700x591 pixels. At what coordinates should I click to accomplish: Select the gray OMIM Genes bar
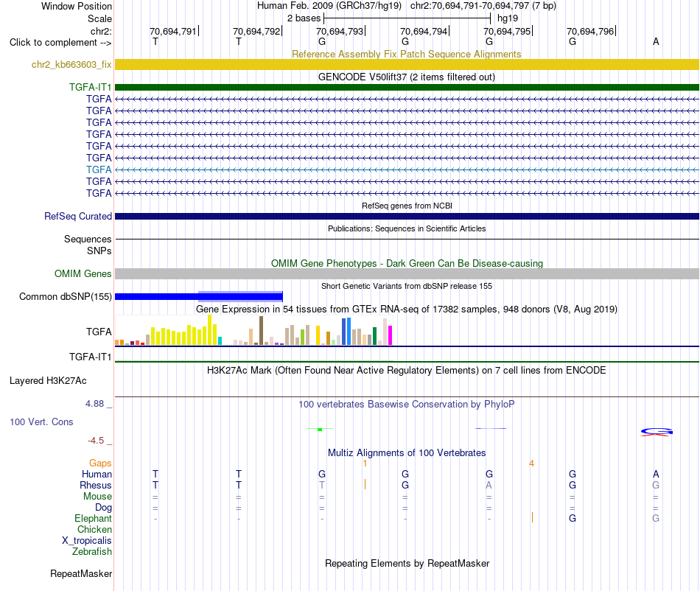point(407,273)
